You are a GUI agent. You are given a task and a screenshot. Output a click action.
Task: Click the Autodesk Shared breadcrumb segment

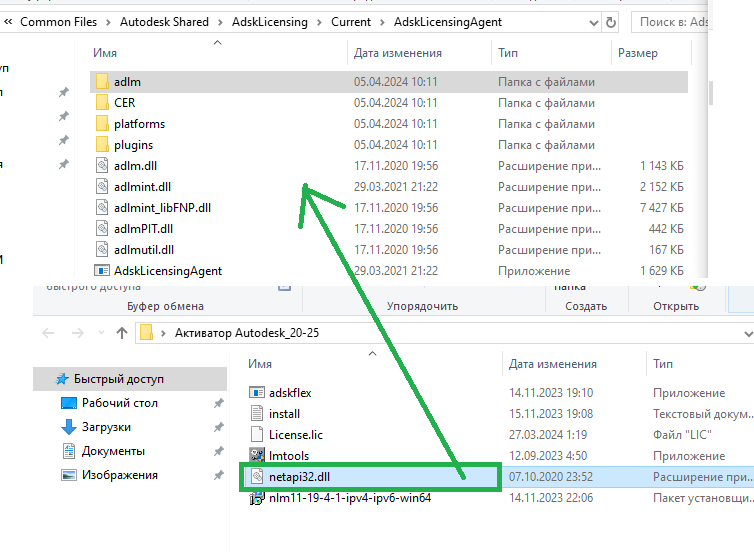click(166, 21)
